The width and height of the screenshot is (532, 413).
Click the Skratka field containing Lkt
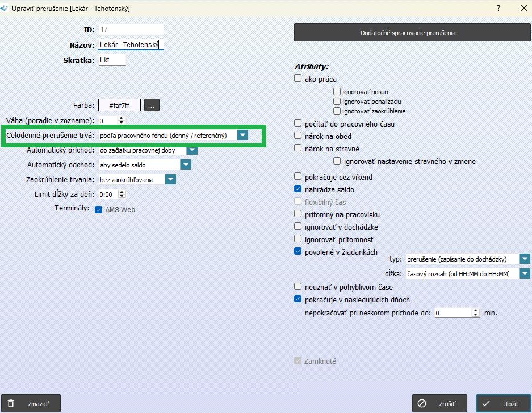[112, 60]
